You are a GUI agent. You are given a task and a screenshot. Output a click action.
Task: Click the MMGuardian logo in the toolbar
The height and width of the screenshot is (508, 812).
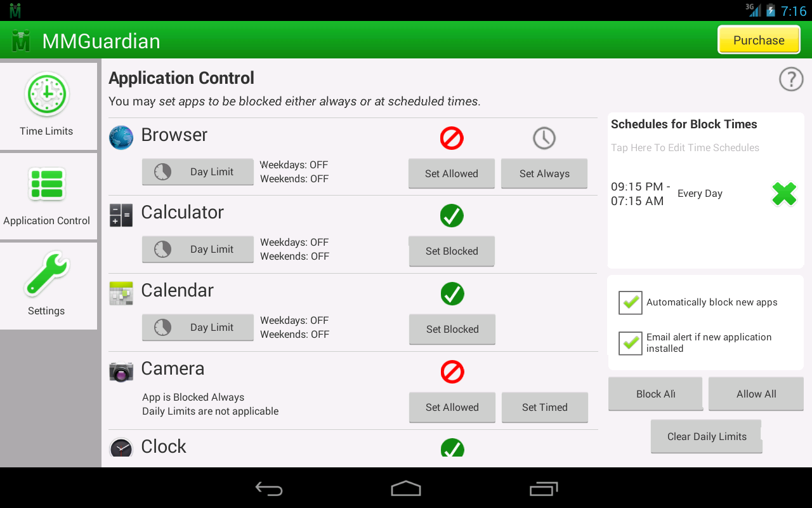point(20,39)
